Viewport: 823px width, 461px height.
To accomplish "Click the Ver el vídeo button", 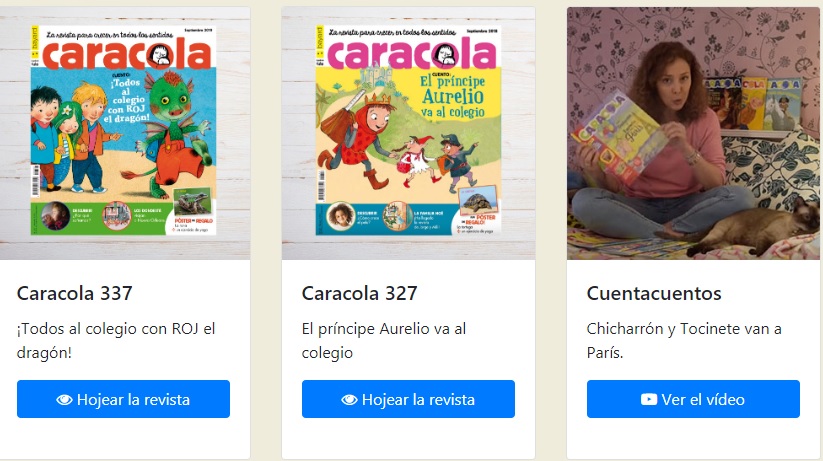I will pyautogui.click(x=693, y=399).
